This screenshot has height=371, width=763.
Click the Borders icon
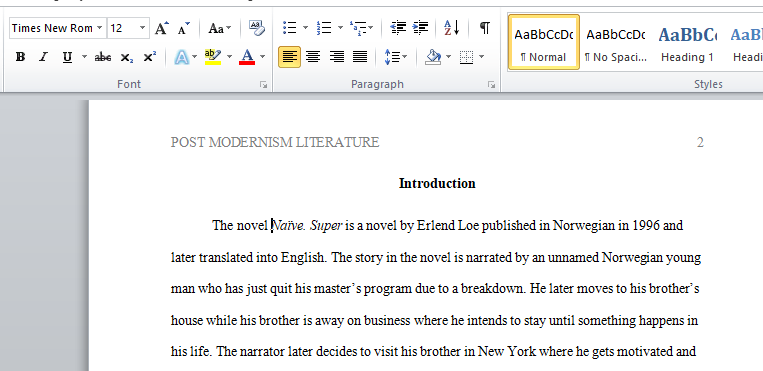click(x=466, y=57)
